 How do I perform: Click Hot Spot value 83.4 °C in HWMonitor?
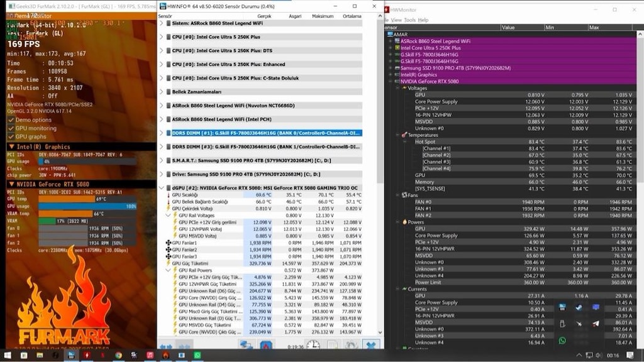(x=537, y=141)
